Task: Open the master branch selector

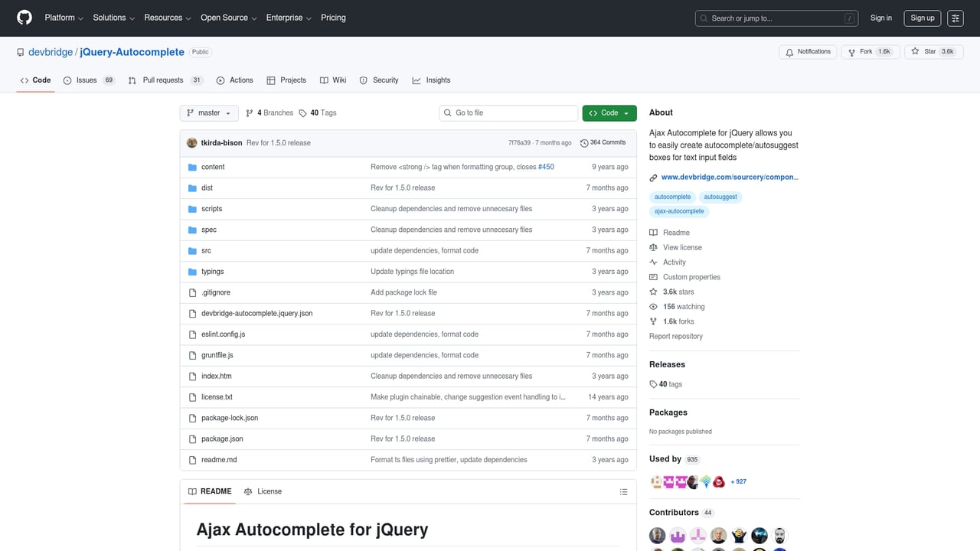Action: coord(208,112)
